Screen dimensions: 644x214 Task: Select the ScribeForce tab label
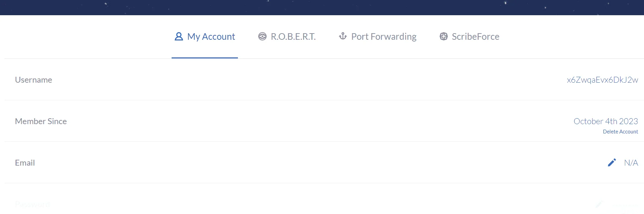point(475,37)
